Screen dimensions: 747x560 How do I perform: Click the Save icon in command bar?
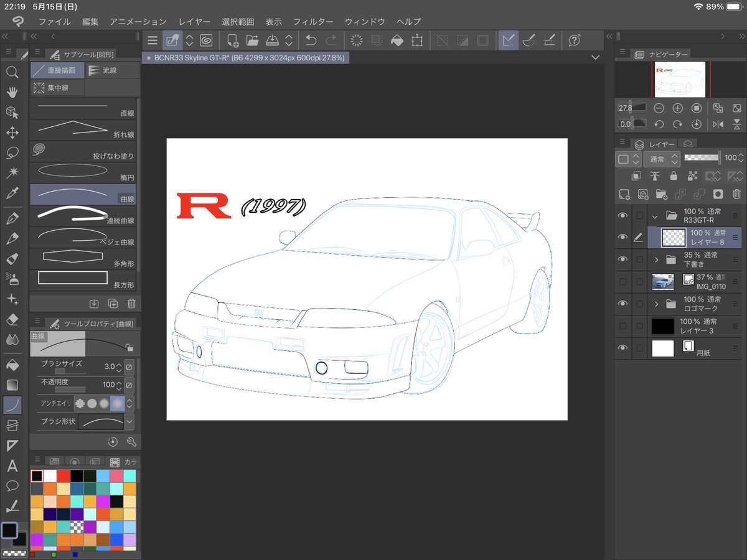[272, 40]
